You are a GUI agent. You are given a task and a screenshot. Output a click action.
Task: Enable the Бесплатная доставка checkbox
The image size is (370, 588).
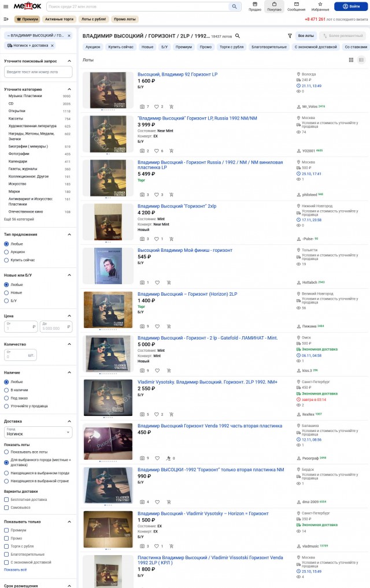point(6,500)
